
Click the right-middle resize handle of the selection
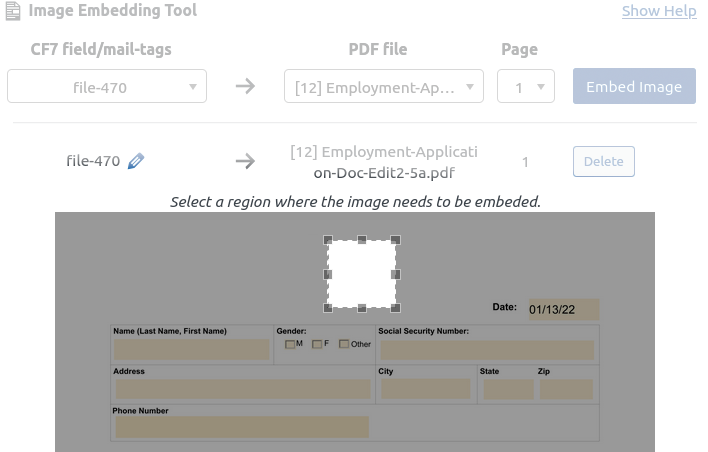click(x=396, y=274)
